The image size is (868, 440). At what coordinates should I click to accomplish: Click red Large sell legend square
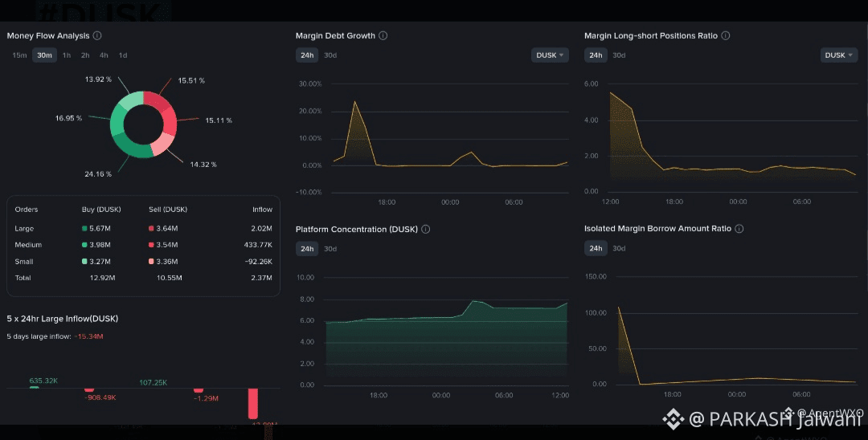[151, 228]
